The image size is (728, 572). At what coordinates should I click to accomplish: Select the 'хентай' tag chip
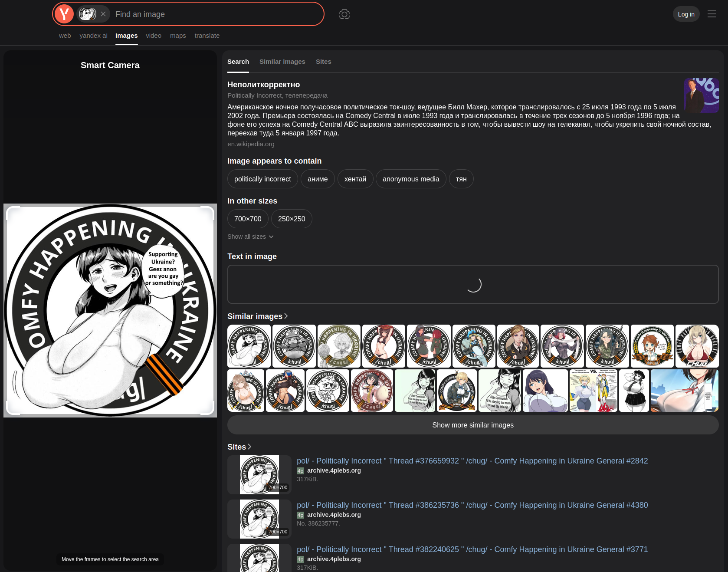click(355, 179)
